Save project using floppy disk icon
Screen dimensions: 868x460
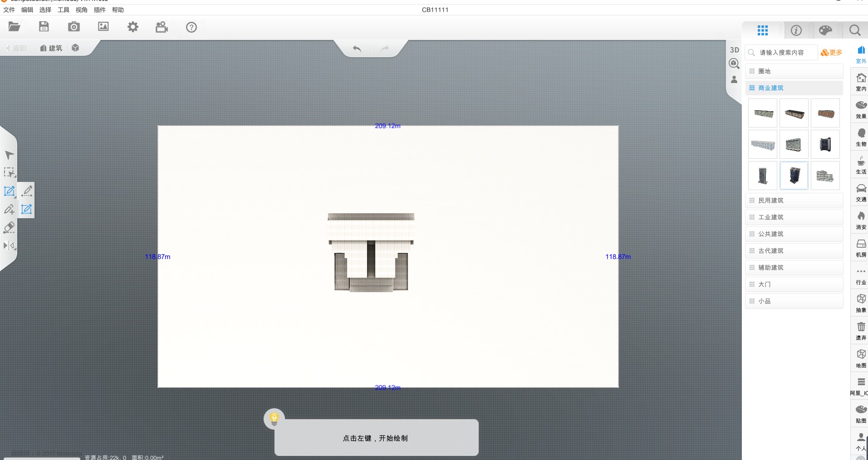[x=44, y=27]
